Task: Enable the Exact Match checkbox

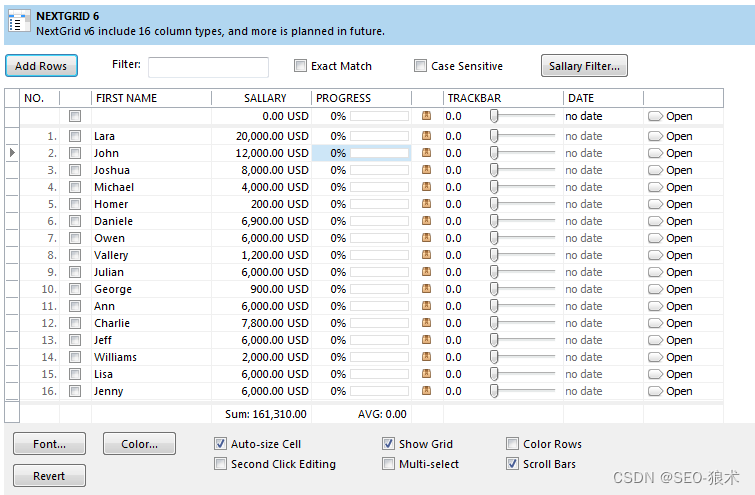Action: tap(300, 65)
